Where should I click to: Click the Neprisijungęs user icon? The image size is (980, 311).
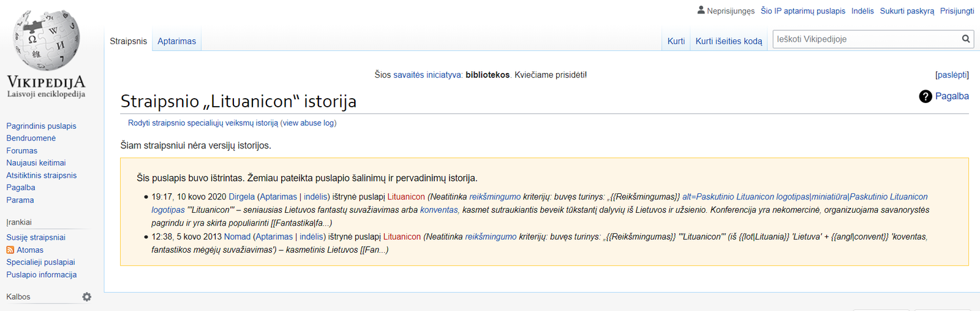coord(701,10)
